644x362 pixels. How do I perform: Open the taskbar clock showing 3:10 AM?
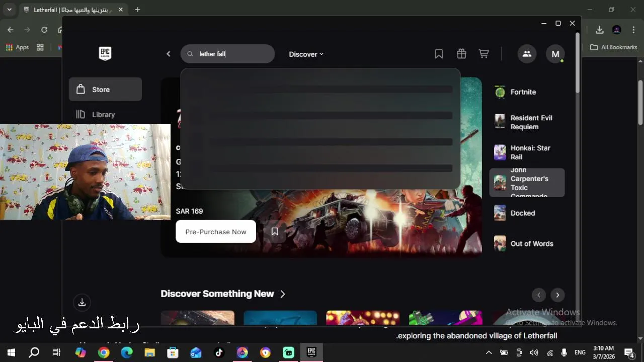click(x=604, y=352)
